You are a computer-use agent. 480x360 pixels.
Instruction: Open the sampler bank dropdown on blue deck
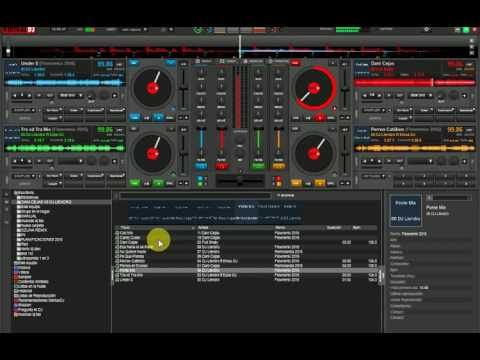tap(24, 110)
